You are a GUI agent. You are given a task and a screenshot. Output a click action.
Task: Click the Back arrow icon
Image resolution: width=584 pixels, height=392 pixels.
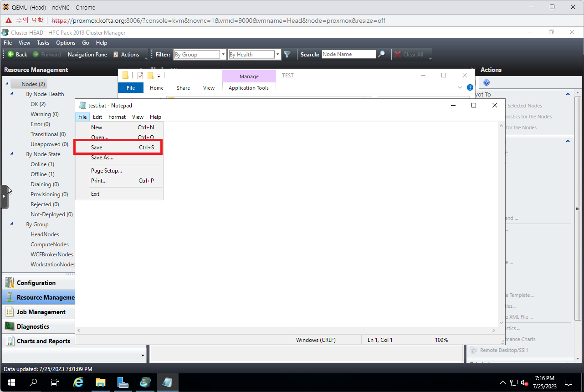(10, 54)
